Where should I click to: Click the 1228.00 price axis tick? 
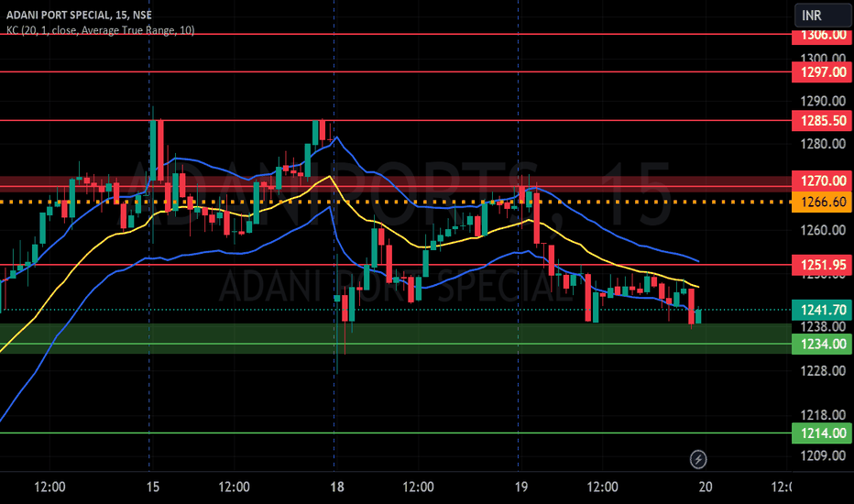[823, 371]
